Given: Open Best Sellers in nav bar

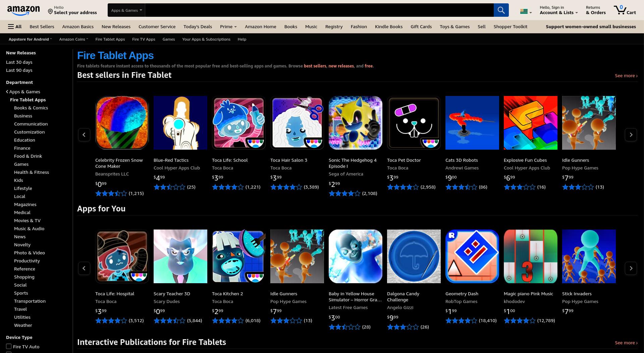Looking at the screenshot, I should (x=42, y=27).
